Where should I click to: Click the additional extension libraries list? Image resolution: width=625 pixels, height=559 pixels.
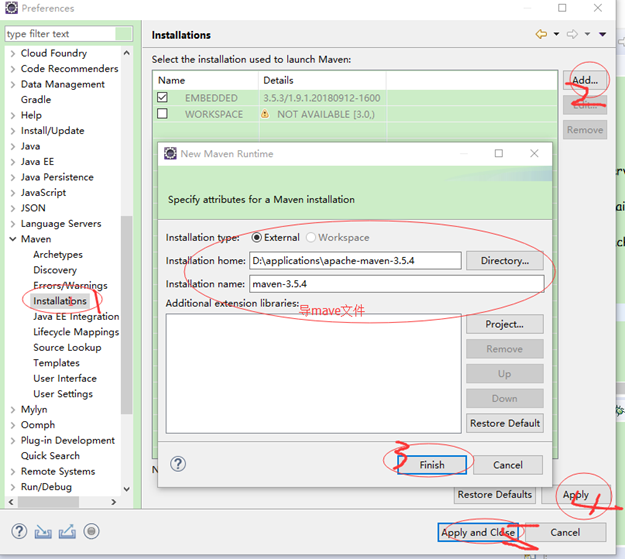tap(314, 373)
